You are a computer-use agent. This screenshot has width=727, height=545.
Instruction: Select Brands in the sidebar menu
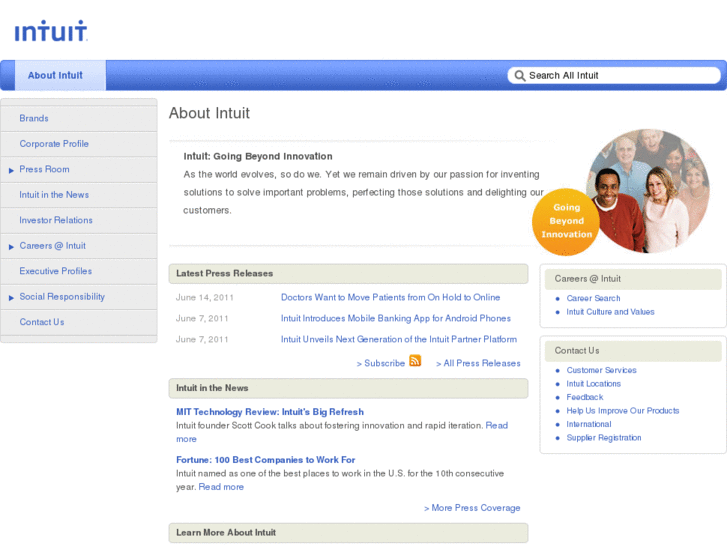coord(34,118)
